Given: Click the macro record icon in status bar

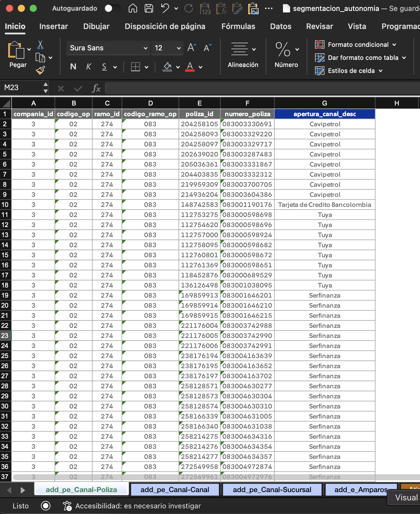Looking at the screenshot, I should pyautogui.click(x=46, y=506).
